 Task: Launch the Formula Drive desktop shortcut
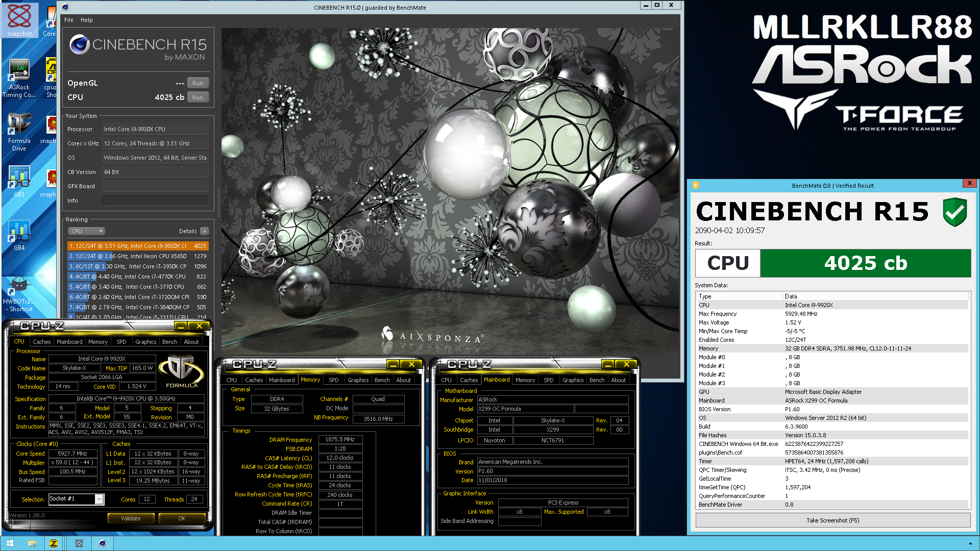click(19, 132)
